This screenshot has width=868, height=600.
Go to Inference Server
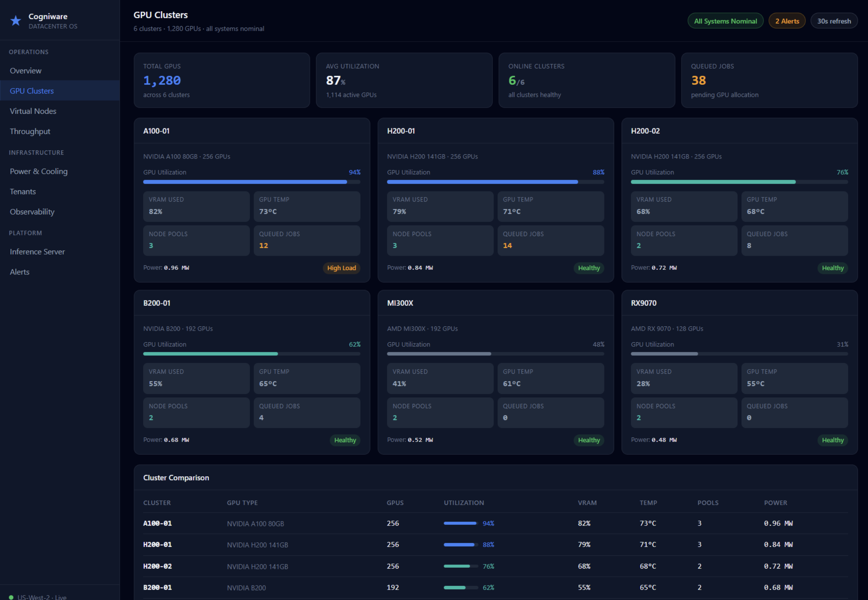coord(60,252)
